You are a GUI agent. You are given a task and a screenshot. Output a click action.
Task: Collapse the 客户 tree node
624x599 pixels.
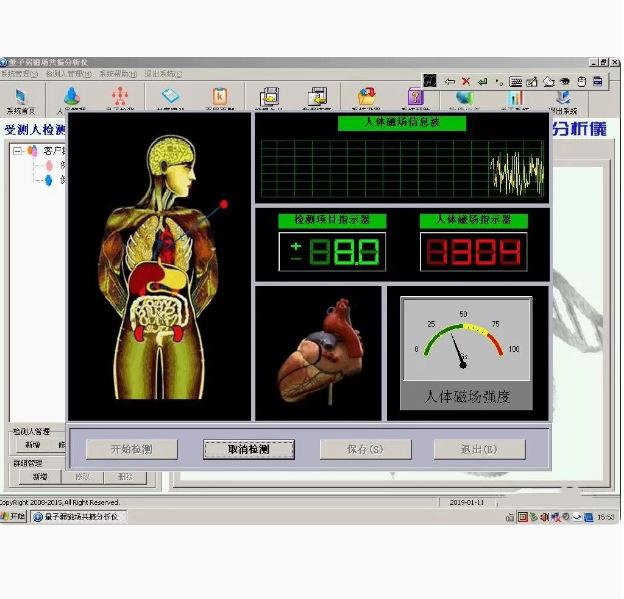pos(17,151)
